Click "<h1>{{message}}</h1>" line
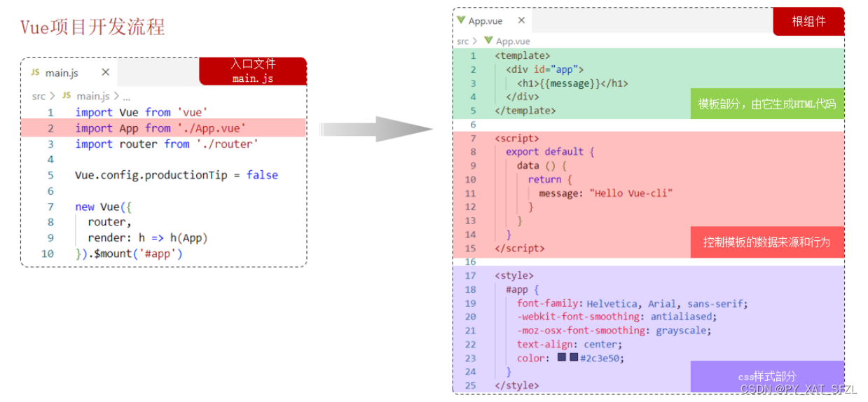The image size is (868, 402). (x=572, y=83)
